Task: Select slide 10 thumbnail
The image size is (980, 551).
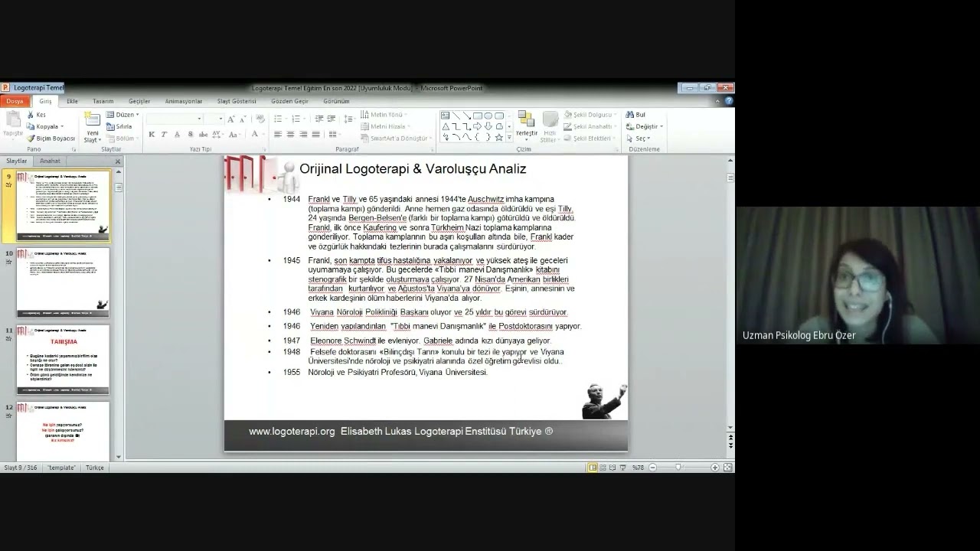Action: tap(63, 282)
